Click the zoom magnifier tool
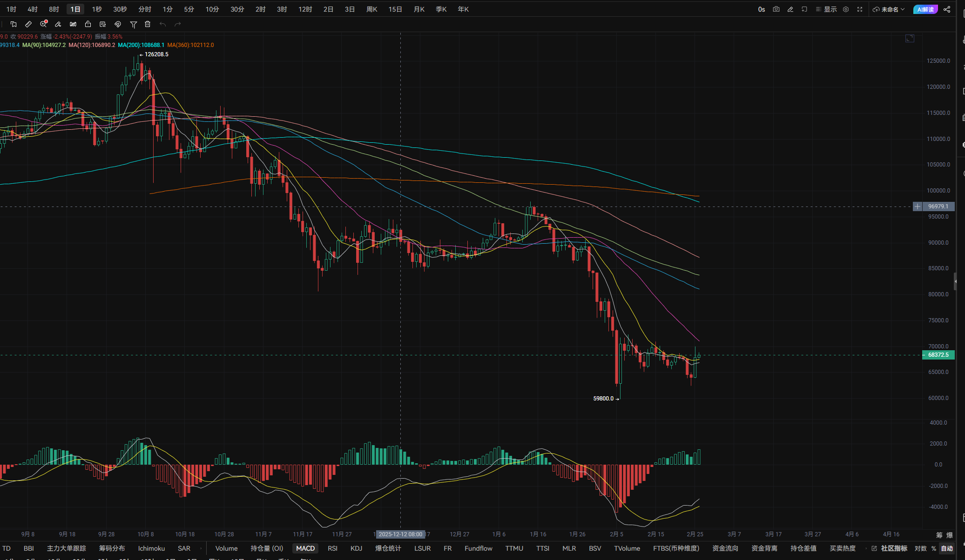The width and height of the screenshot is (965, 560). [43, 24]
